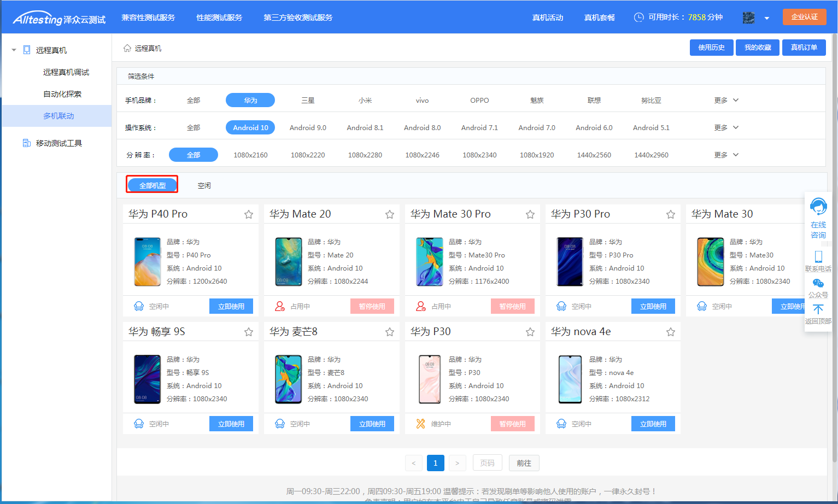This screenshot has width=838, height=504.
Task: Click the 华为 Mate 30 Pro phone thumbnail
Action: pyautogui.click(x=430, y=262)
